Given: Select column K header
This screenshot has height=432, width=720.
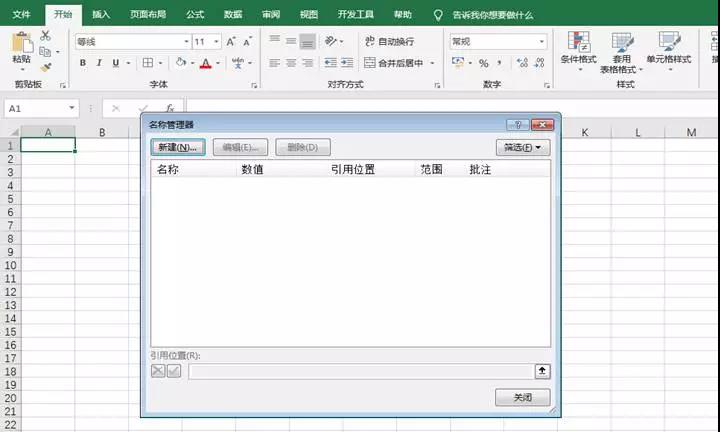Looking at the screenshot, I should click(585, 132).
